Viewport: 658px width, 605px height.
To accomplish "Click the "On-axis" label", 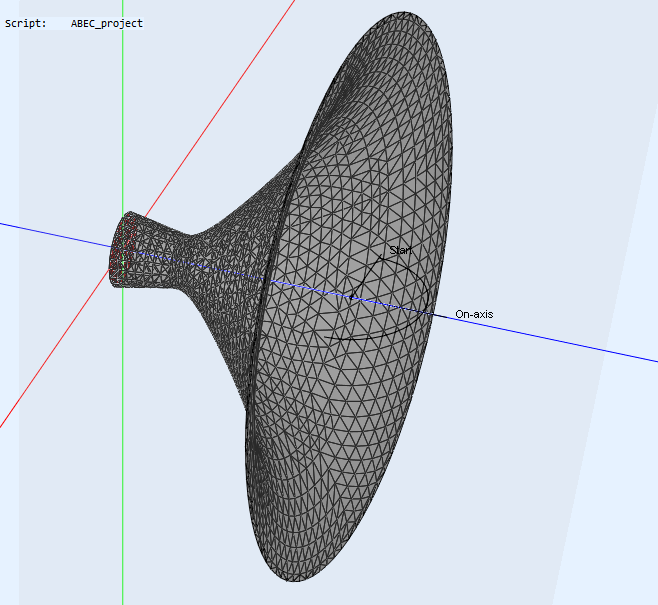I will (x=474, y=314).
